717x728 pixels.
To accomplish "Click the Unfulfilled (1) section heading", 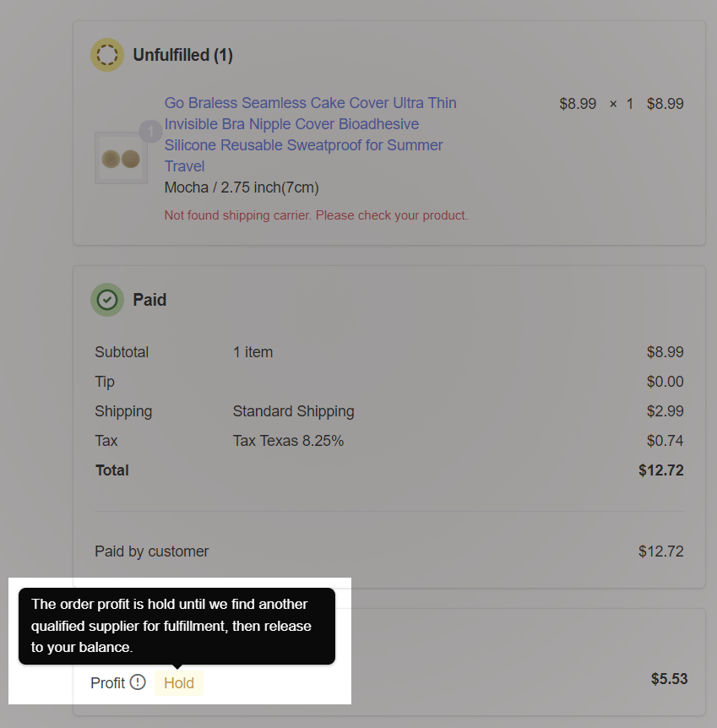I will [182, 55].
